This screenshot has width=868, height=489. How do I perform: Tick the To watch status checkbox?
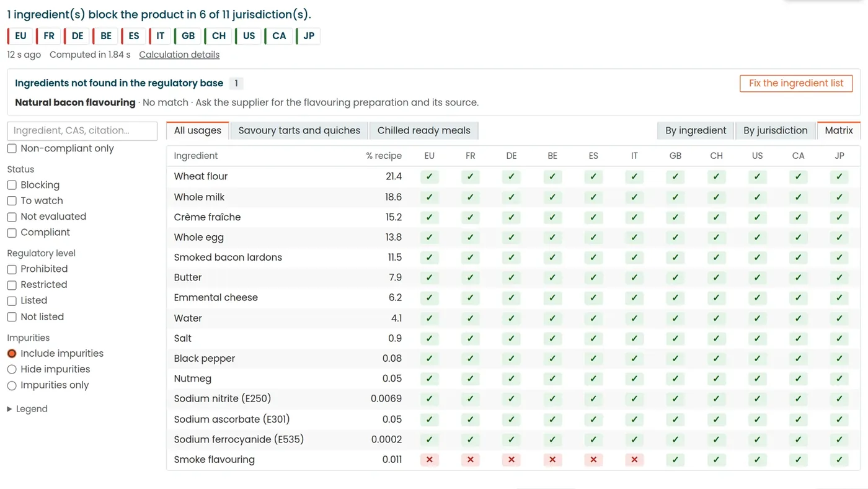coord(12,200)
